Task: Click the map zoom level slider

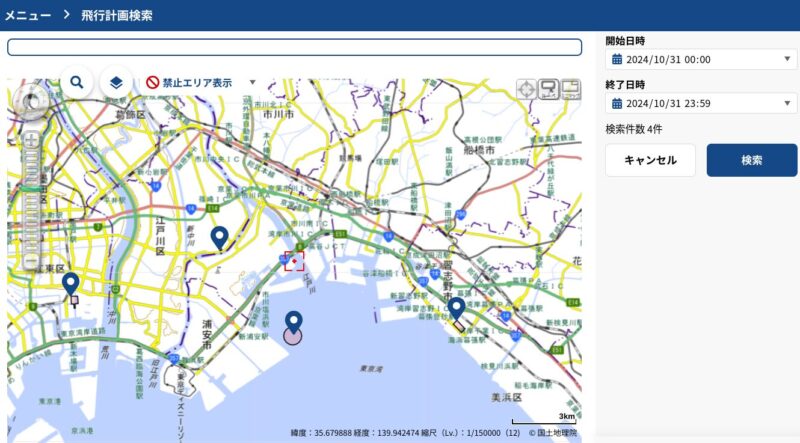Action: [31, 190]
